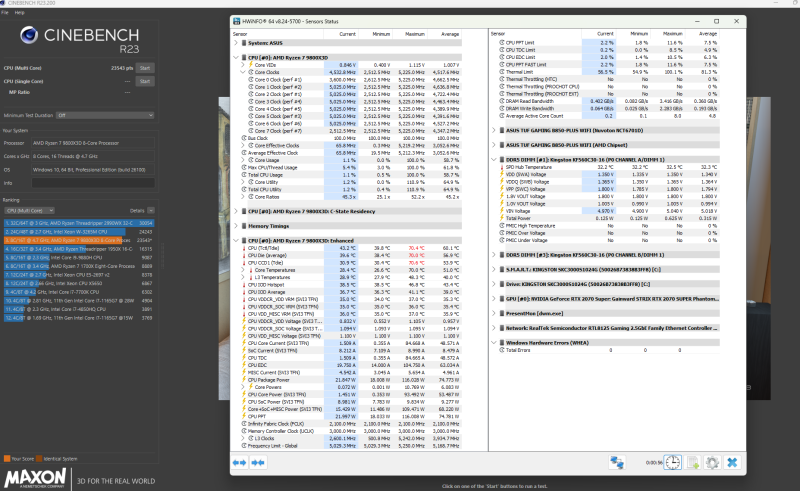
Task: Click the thermometer icon of SPD Hub Temperature
Action: point(502,167)
